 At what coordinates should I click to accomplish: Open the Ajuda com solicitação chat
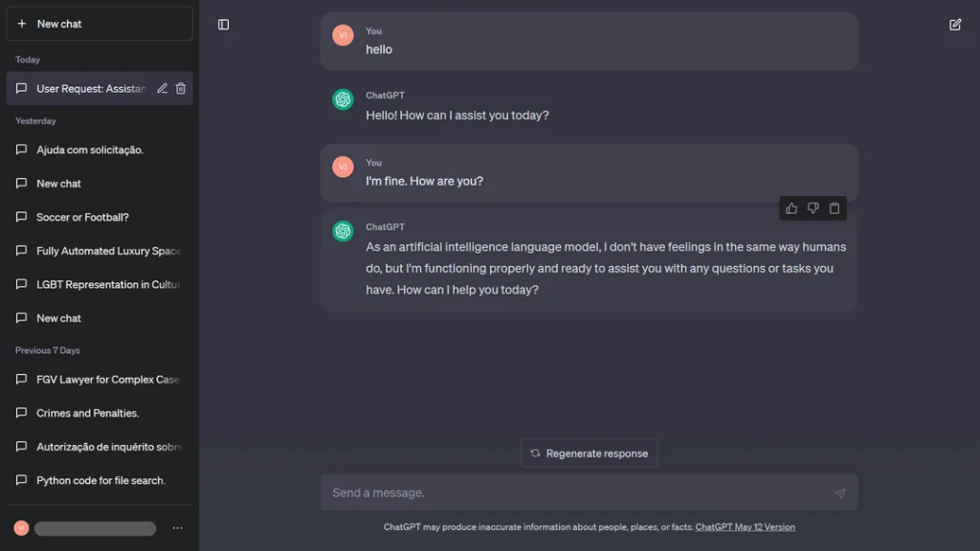tap(90, 150)
